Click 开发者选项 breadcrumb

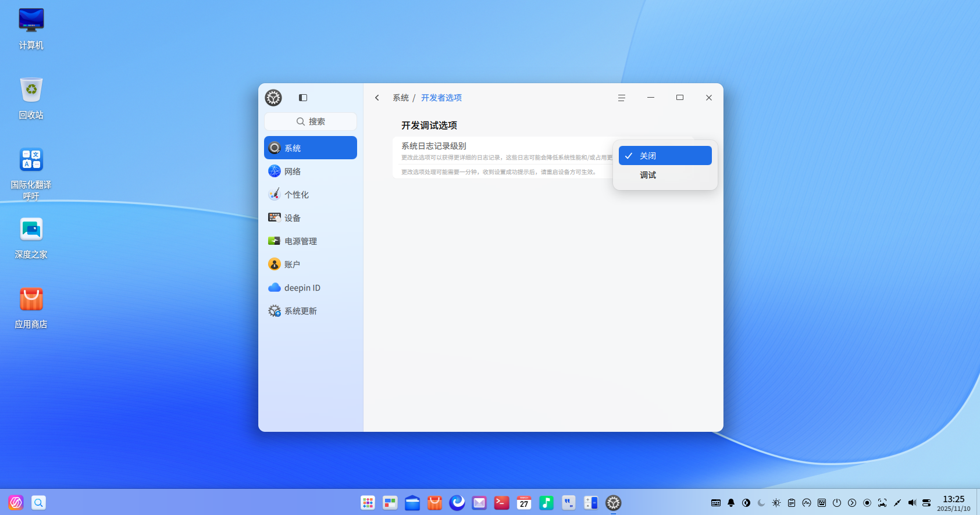tap(441, 98)
